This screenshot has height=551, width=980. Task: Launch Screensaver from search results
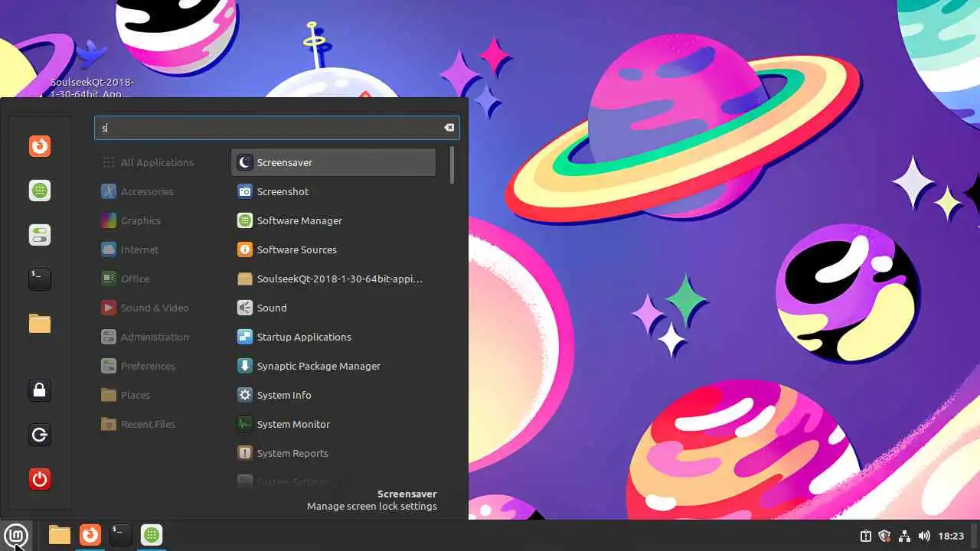(334, 162)
